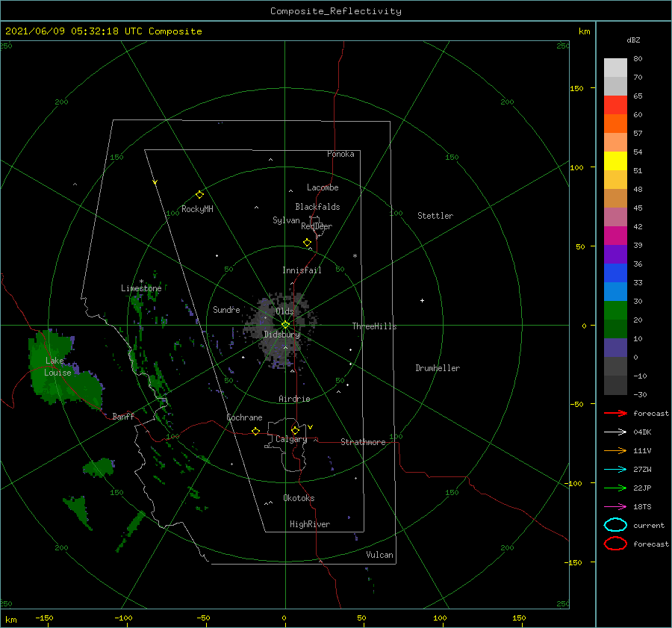Click the yellow diamond marker above Calgary label

coord(295,430)
